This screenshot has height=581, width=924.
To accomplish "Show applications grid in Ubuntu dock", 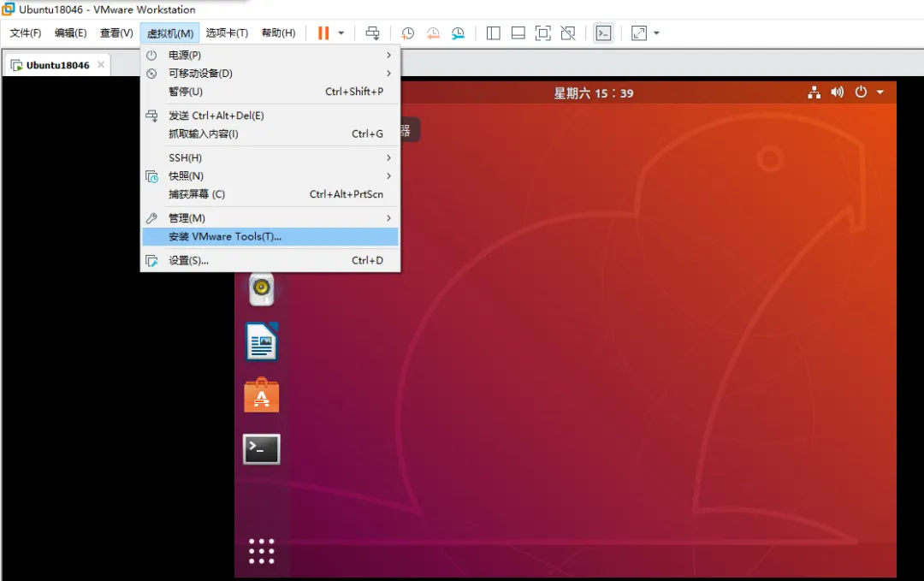I will pyautogui.click(x=262, y=552).
